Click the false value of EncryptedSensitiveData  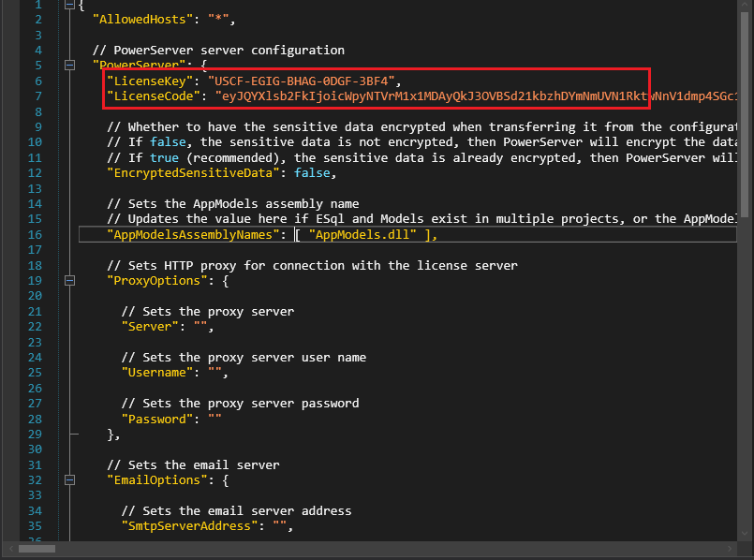[313, 173]
